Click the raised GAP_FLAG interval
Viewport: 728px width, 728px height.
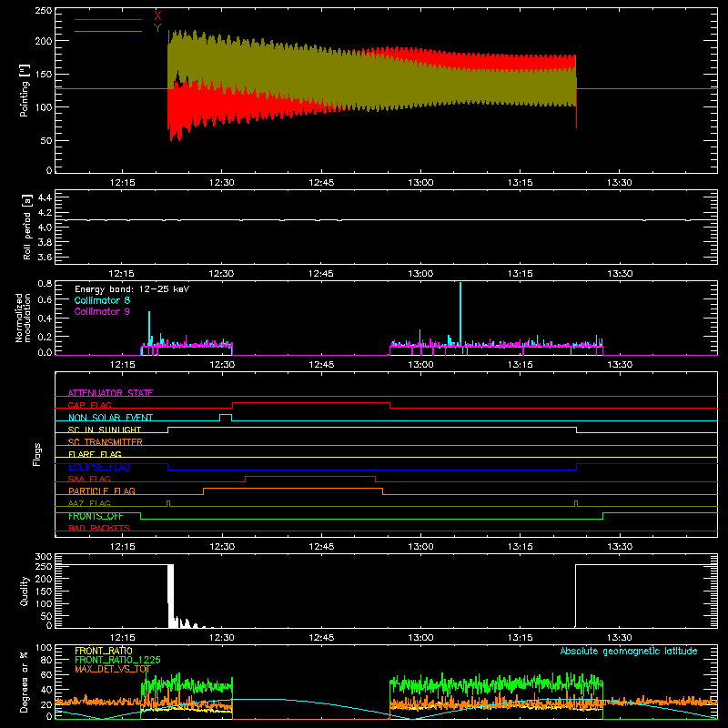(311, 403)
